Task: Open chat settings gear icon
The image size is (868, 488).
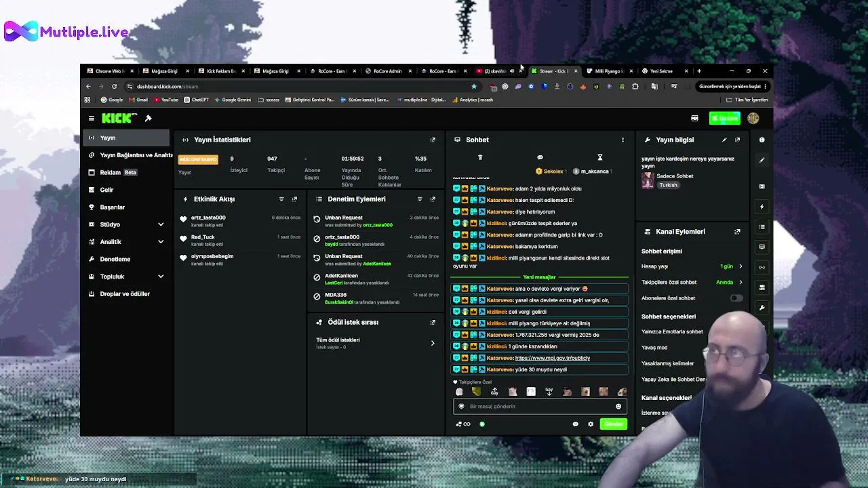Action: click(x=591, y=424)
